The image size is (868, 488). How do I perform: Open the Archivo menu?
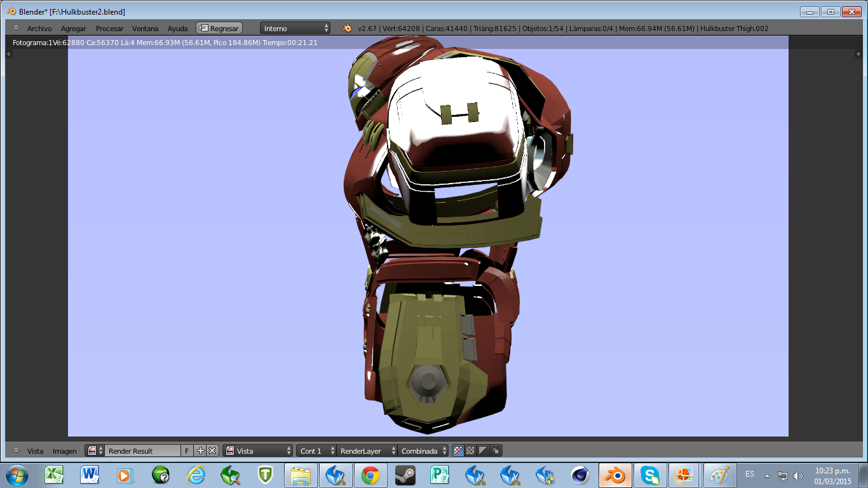tap(39, 29)
